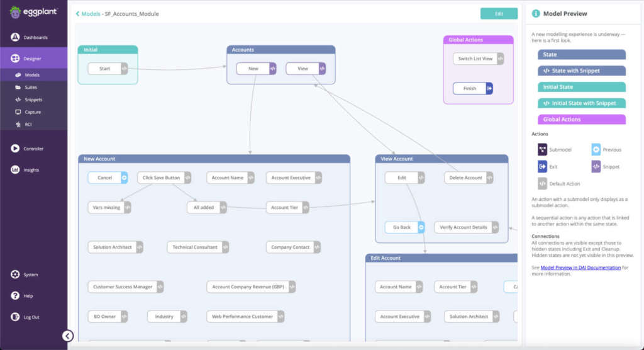Click the icon on the Edit action
Image resolution: width=644 pixels, height=350 pixels.
point(421,178)
